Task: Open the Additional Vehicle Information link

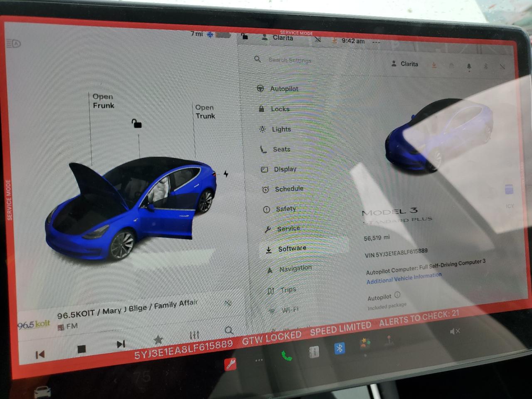Action: (x=404, y=278)
